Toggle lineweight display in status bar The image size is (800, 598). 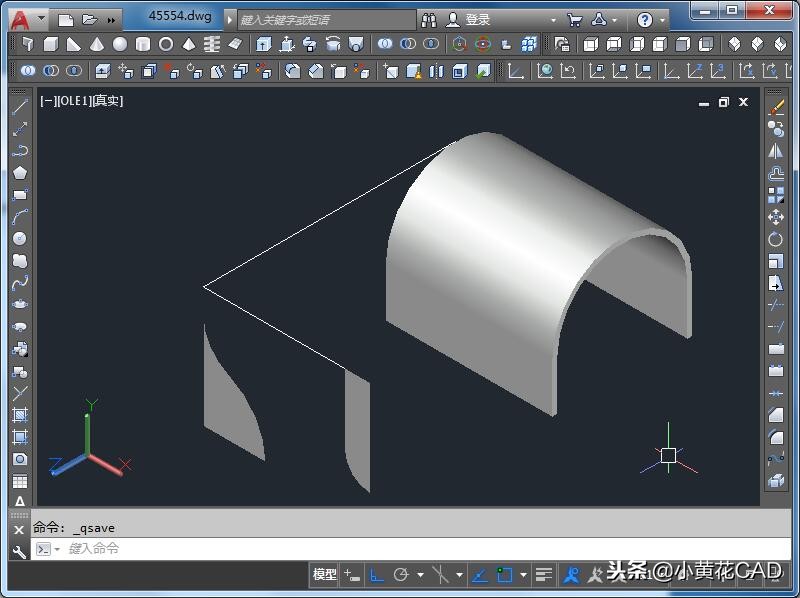point(543,575)
